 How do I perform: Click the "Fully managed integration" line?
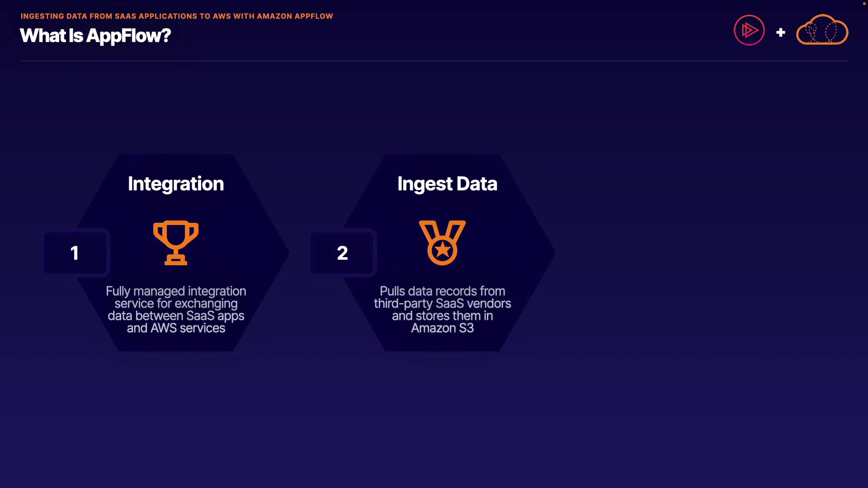(x=176, y=291)
